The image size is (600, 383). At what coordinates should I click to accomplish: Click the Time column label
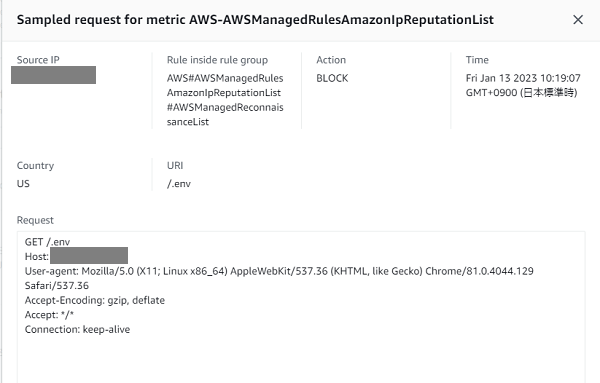[477, 60]
